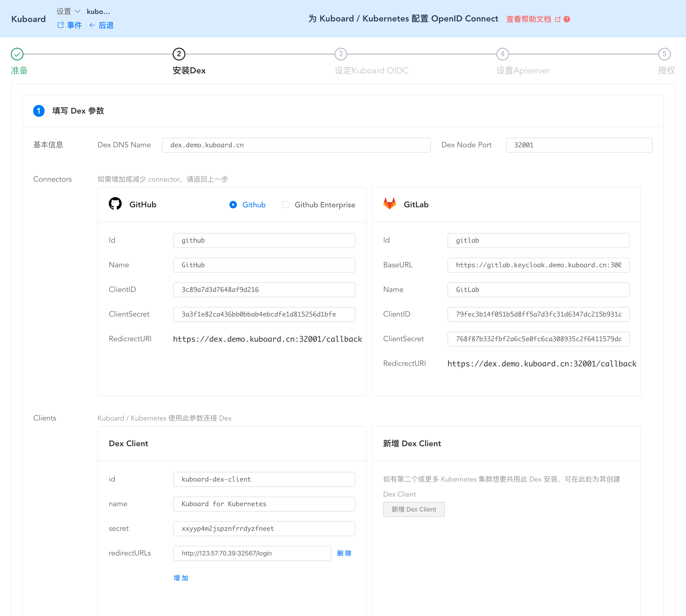Click GitHub RedicrectURI callback URL text
The width and height of the screenshot is (686, 616).
coord(267,339)
